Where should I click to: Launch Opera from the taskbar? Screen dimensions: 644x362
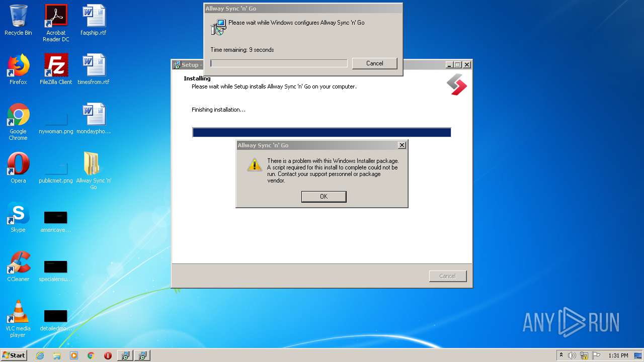pyautogui.click(x=108, y=355)
